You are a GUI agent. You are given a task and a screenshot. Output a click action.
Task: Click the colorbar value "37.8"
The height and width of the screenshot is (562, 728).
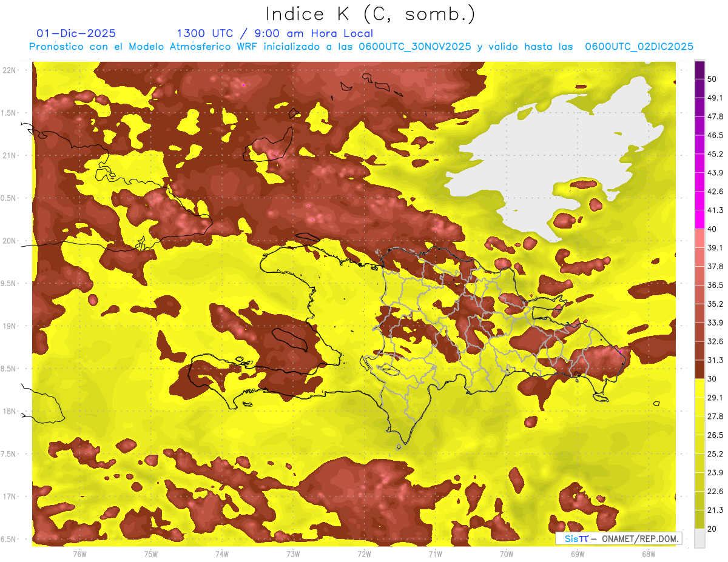point(715,266)
